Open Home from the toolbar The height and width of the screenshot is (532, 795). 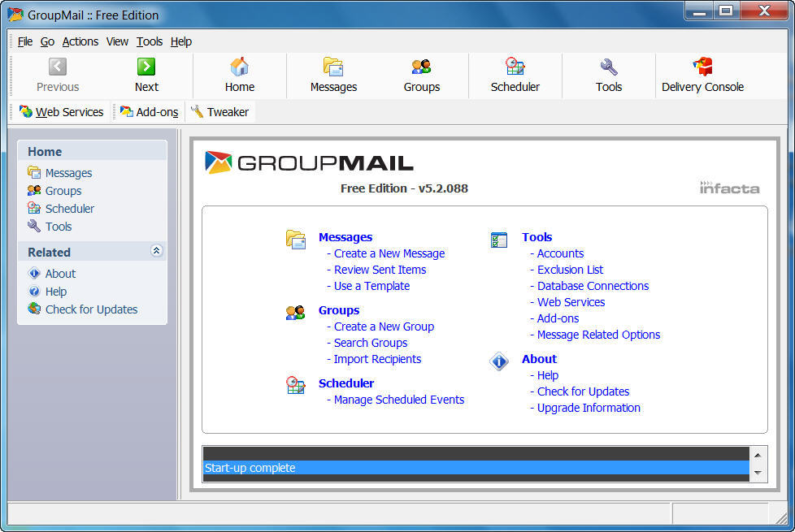[x=239, y=75]
